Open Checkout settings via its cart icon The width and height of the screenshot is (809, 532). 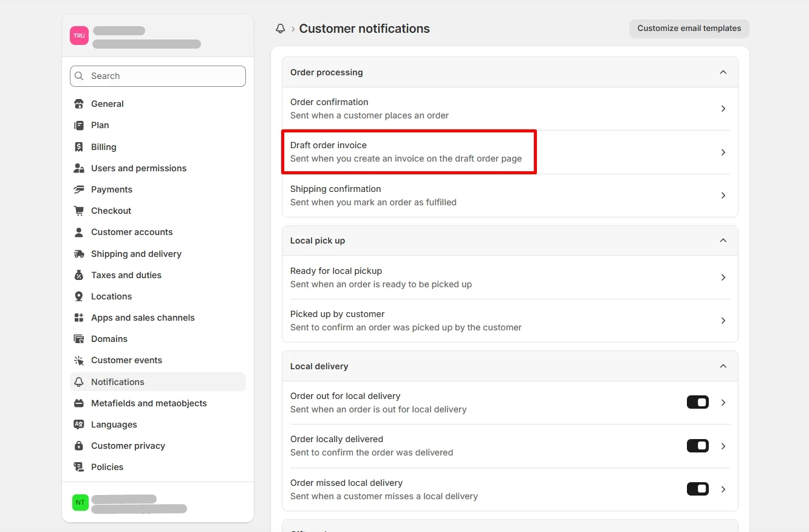pos(79,211)
